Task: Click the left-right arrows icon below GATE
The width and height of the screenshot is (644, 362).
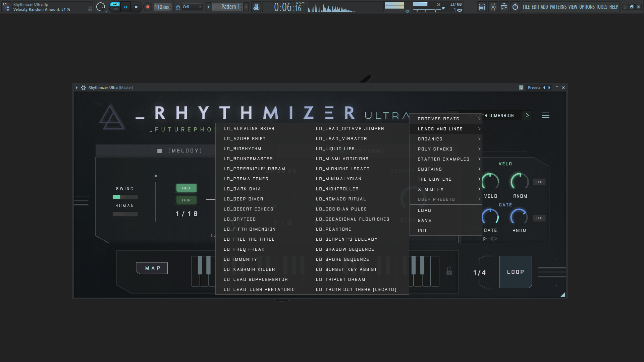Action: 493,239
